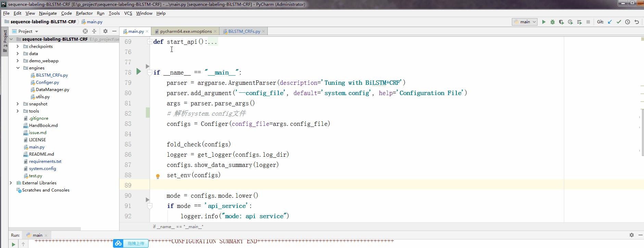The width and height of the screenshot is (644, 248).
Task: Expand folded start_api function on line 69
Action: [150, 41]
